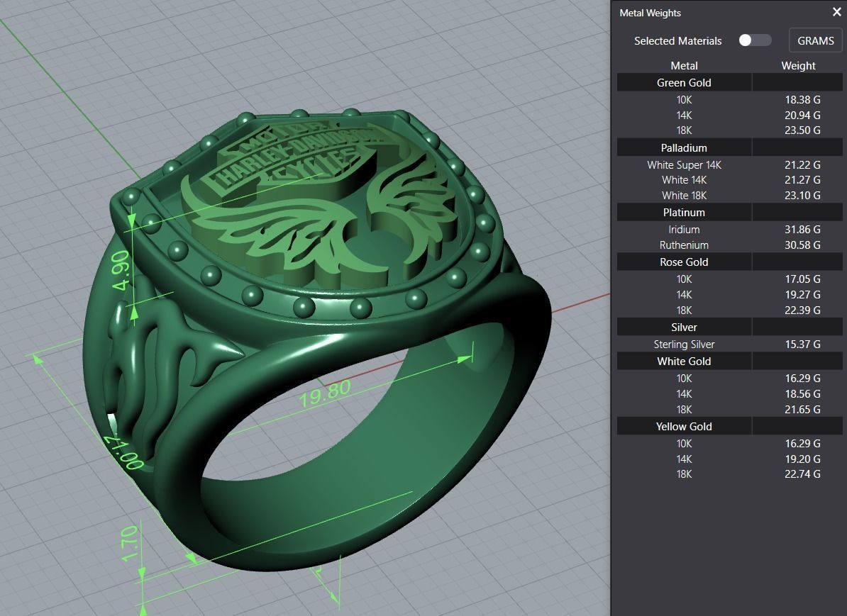Click the 21.22 G weight value
Viewport: 847px width, 616px height.
(802, 164)
